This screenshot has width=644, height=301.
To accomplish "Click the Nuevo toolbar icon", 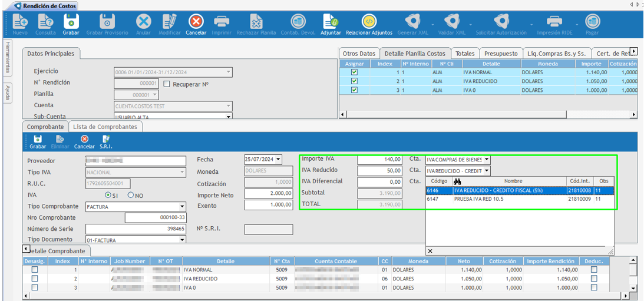I will tap(19, 21).
